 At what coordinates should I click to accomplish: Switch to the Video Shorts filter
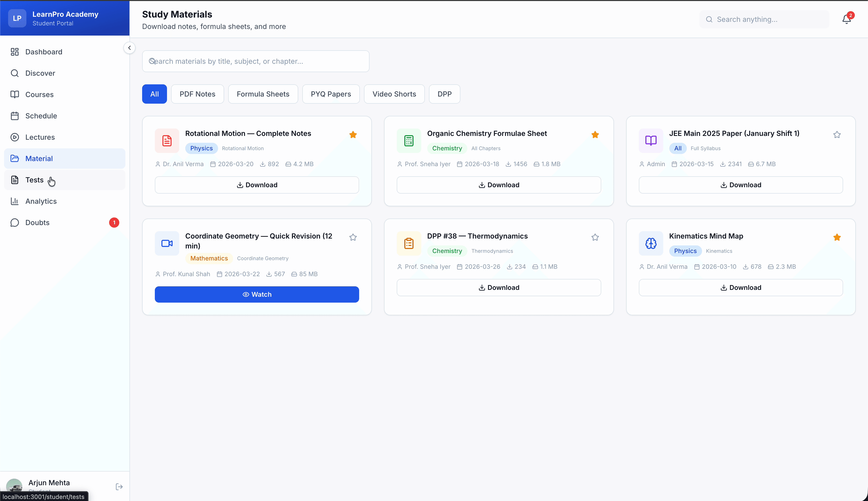(x=394, y=94)
